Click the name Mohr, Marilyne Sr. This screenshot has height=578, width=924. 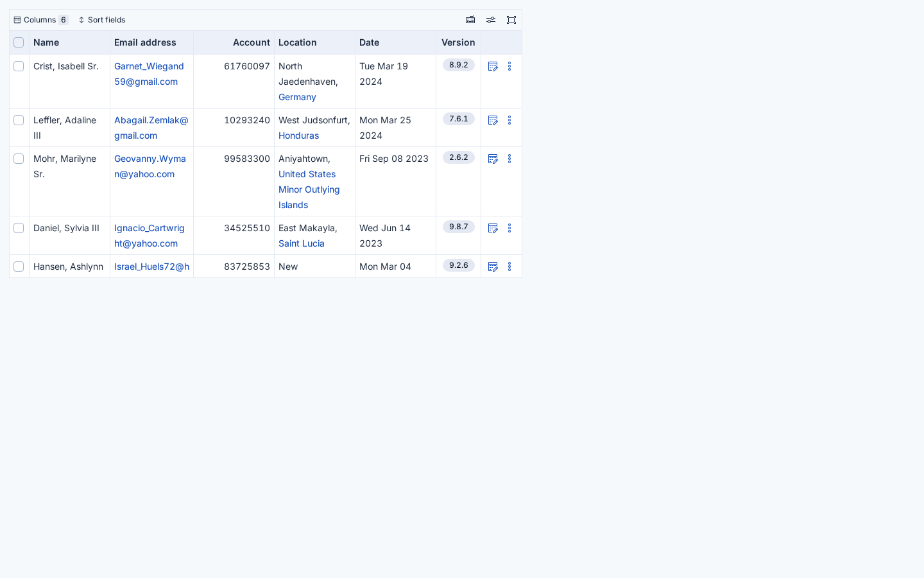tap(65, 166)
